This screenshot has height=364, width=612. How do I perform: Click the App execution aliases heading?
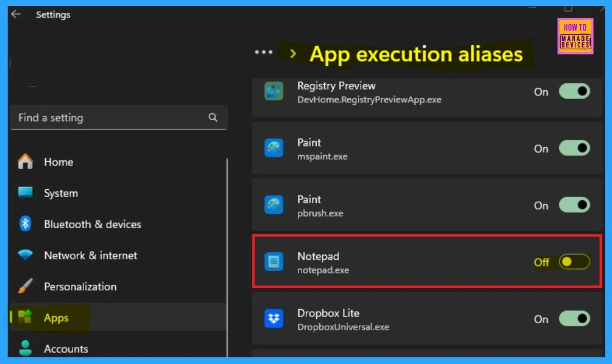(x=416, y=54)
